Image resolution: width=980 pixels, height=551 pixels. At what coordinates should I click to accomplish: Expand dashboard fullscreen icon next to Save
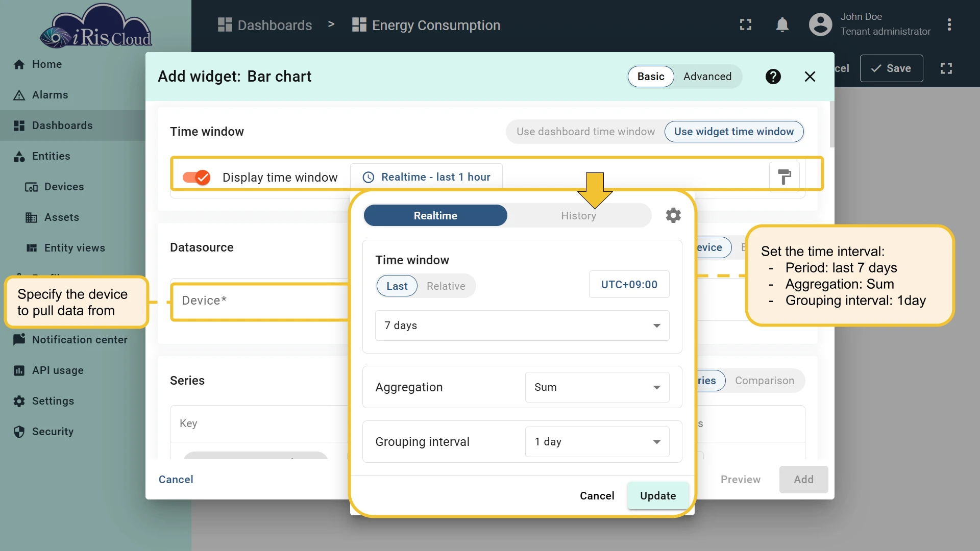pos(946,68)
